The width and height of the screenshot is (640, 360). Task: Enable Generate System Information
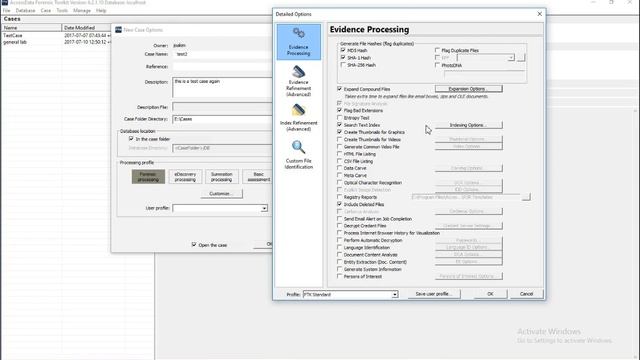[x=340, y=269]
